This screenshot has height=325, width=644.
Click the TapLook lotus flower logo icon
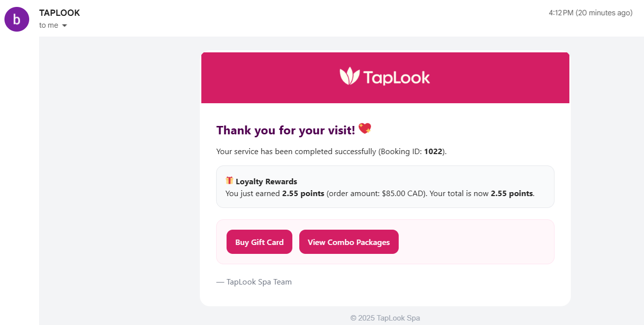coord(349,77)
